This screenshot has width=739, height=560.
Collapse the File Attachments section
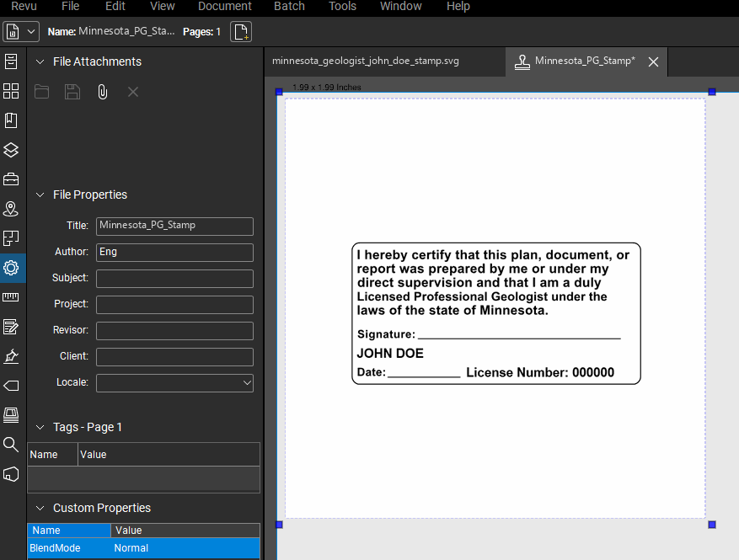tap(40, 61)
